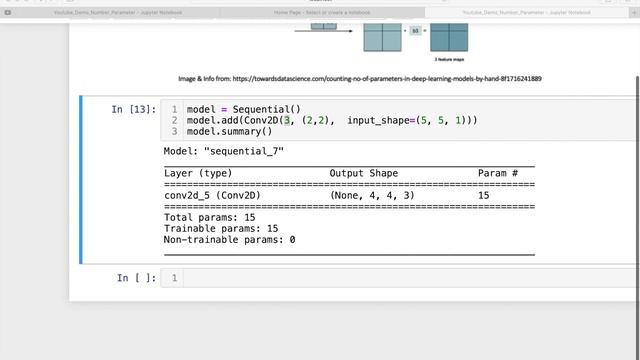Click the output shape (None, 4, 4, 3)
The height and width of the screenshot is (360, 640).
(372, 196)
